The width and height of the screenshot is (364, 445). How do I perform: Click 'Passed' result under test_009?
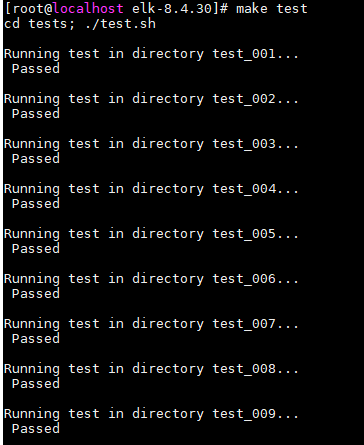coord(36,428)
